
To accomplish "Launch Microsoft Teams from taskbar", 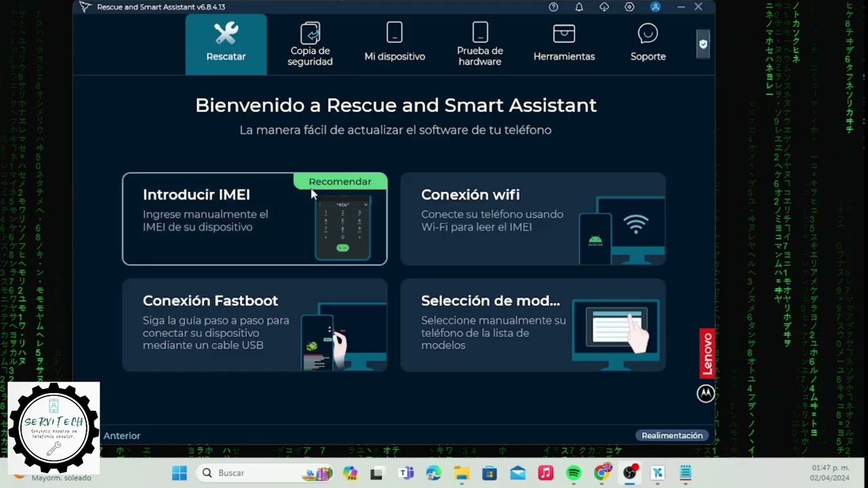I will [x=406, y=473].
